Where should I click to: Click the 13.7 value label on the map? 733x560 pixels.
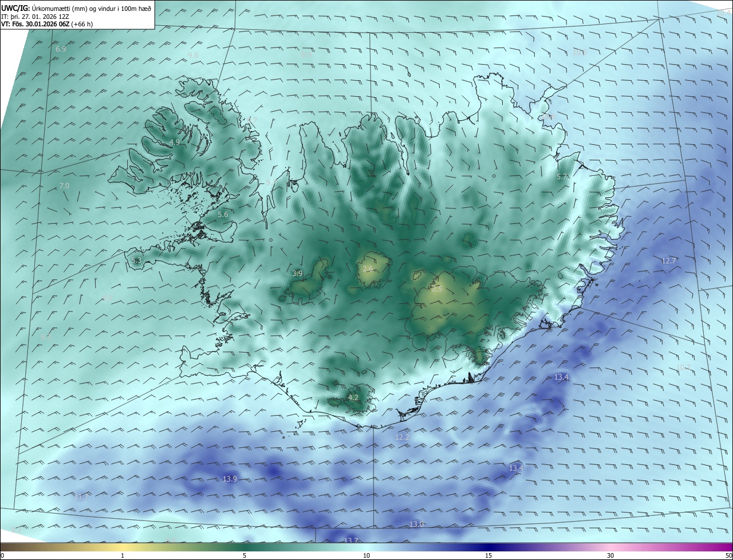click(x=351, y=541)
